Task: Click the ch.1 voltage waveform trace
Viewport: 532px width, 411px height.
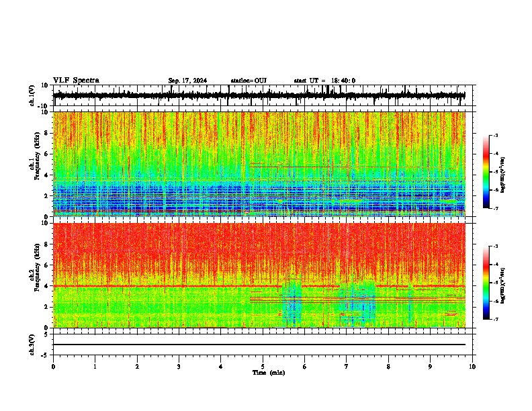Action: pos(259,95)
